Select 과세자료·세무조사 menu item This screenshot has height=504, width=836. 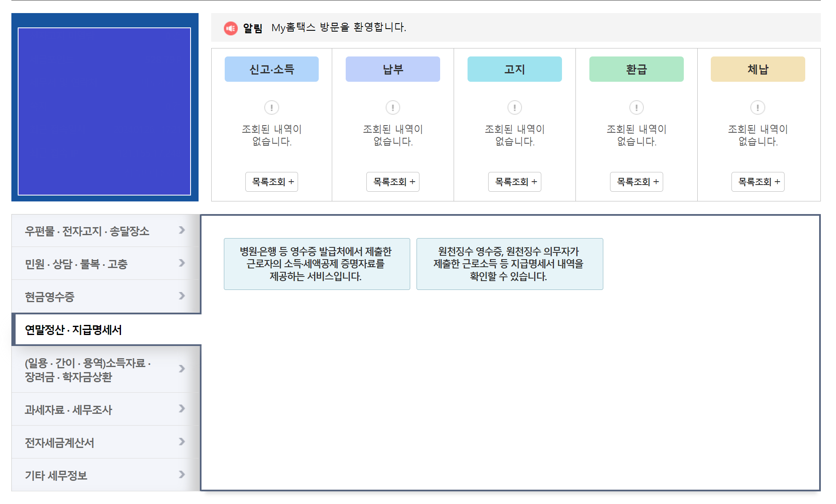(105, 409)
